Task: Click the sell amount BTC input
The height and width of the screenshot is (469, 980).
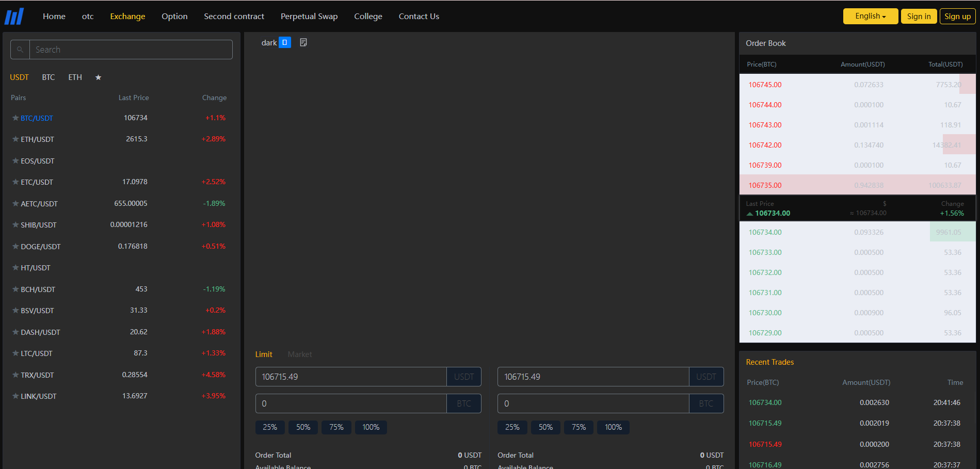Action: click(x=593, y=403)
